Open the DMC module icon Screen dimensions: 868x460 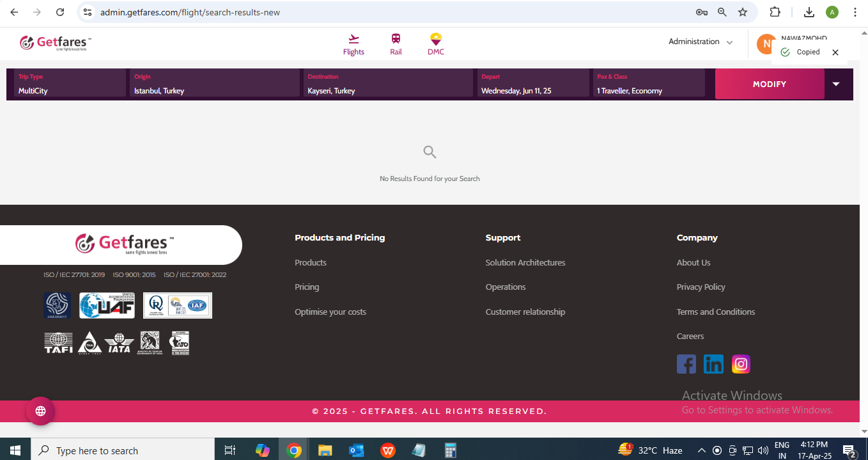[435, 44]
